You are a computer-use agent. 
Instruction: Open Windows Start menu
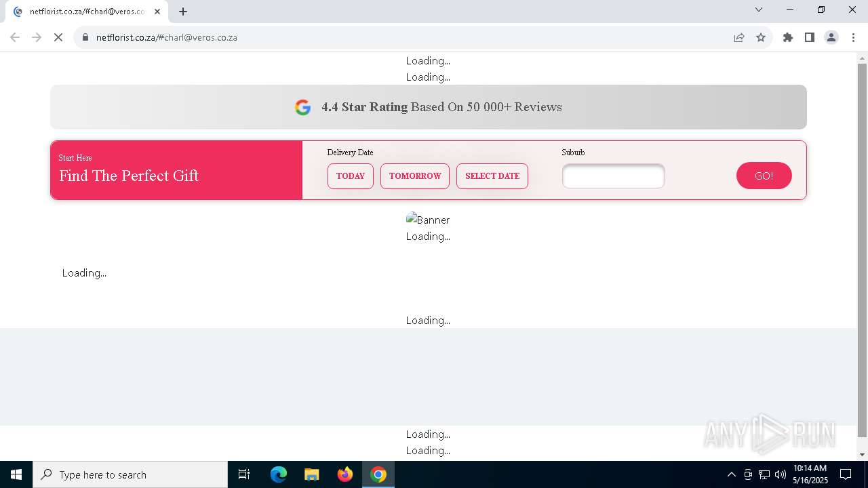coord(16,474)
